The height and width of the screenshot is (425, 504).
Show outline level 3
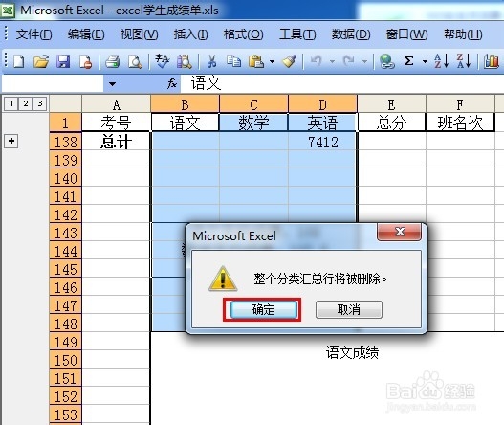[39, 103]
